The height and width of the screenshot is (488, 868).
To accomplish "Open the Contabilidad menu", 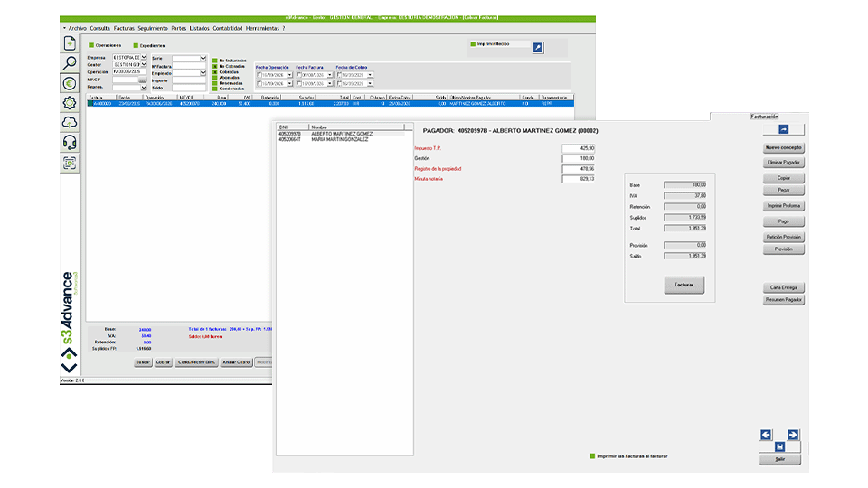I will pyautogui.click(x=228, y=28).
